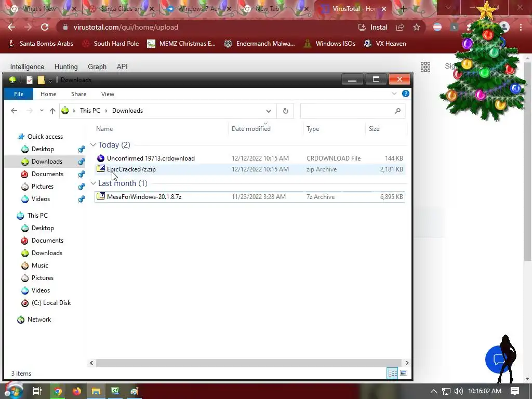Select MesaForWindows-20.1.8.7z file
Screen dimensions: 532x399
pos(250,197)
